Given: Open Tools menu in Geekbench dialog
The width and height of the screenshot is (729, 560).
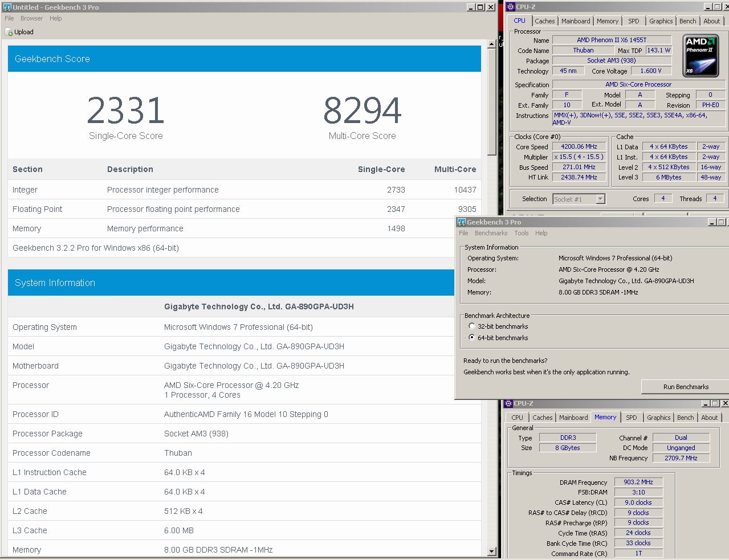Looking at the screenshot, I should (521, 233).
